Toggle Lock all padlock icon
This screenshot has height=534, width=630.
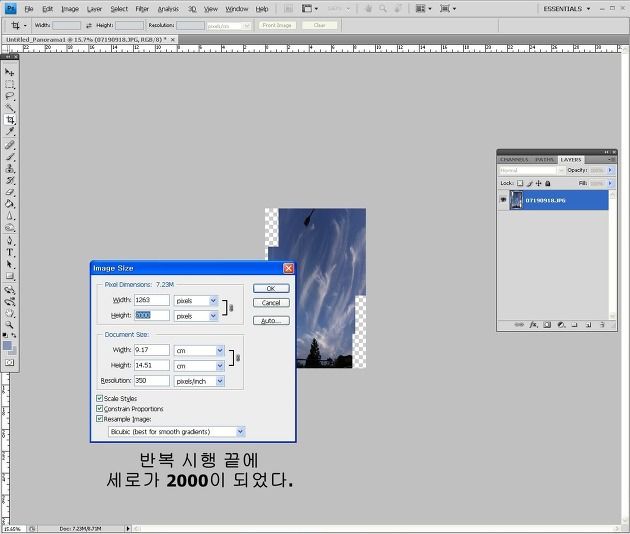(547, 183)
